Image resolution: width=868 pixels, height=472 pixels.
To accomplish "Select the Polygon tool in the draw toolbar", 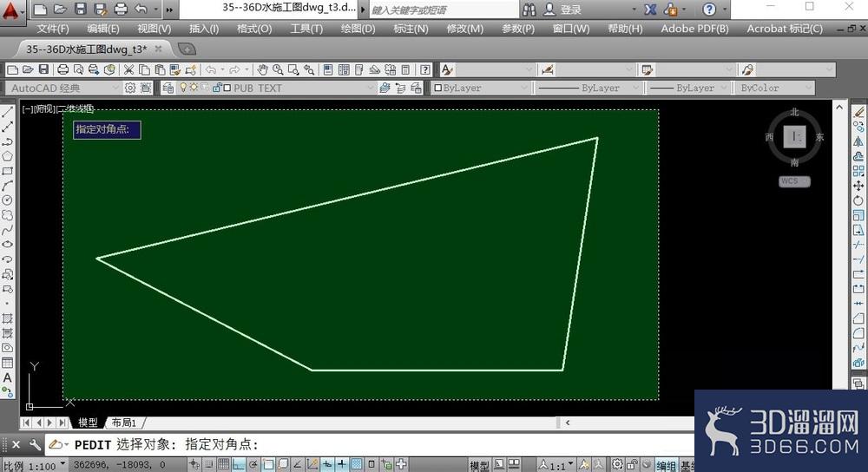I will click(x=7, y=156).
